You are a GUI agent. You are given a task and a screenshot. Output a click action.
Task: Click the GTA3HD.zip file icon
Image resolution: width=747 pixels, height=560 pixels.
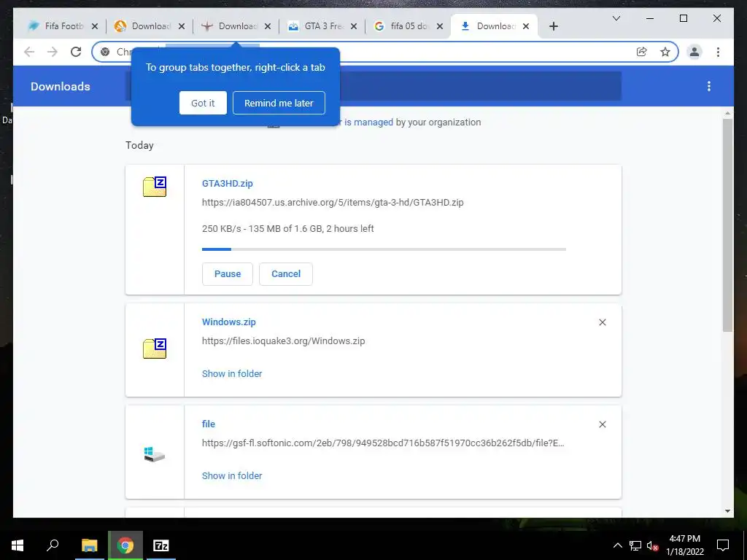click(155, 187)
